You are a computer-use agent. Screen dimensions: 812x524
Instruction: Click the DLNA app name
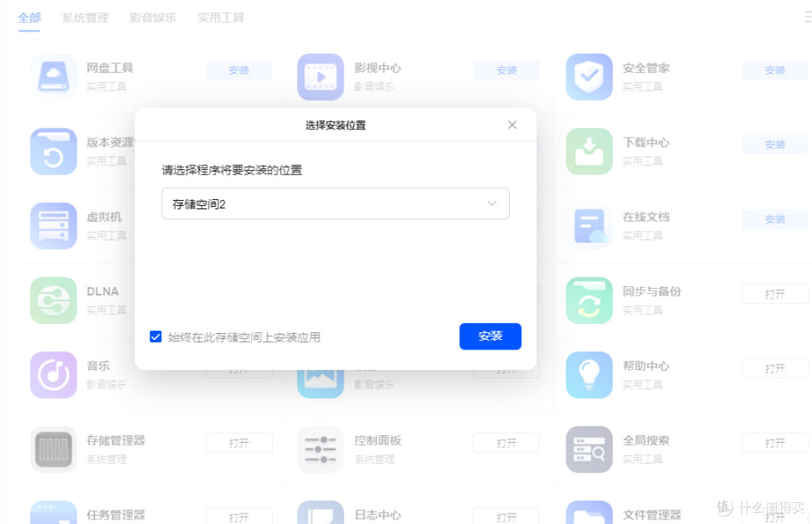pos(102,292)
